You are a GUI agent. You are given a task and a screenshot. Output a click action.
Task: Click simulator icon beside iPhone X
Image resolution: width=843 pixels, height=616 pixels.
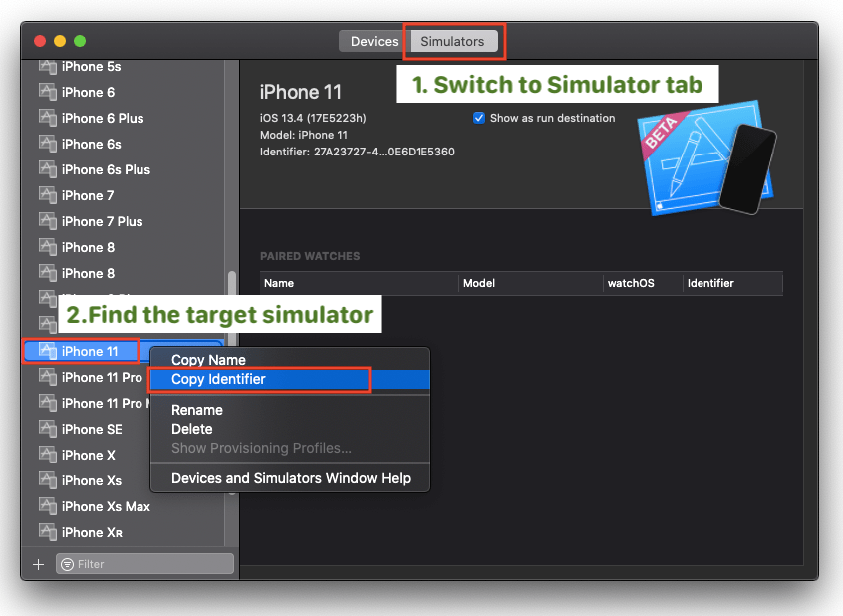(48, 455)
